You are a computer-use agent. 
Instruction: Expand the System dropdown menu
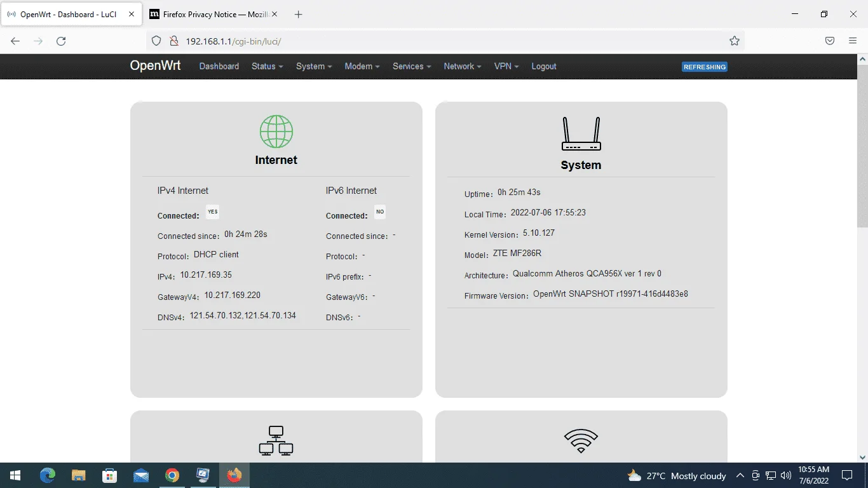(x=314, y=66)
